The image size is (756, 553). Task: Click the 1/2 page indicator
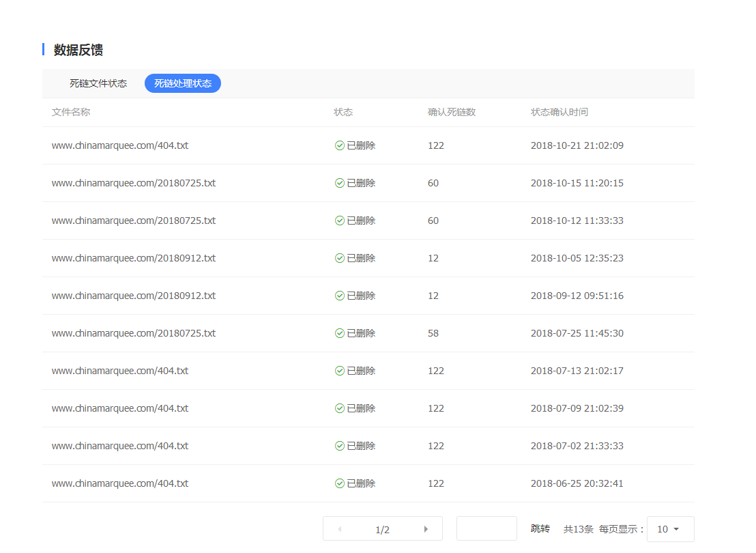point(383,530)
